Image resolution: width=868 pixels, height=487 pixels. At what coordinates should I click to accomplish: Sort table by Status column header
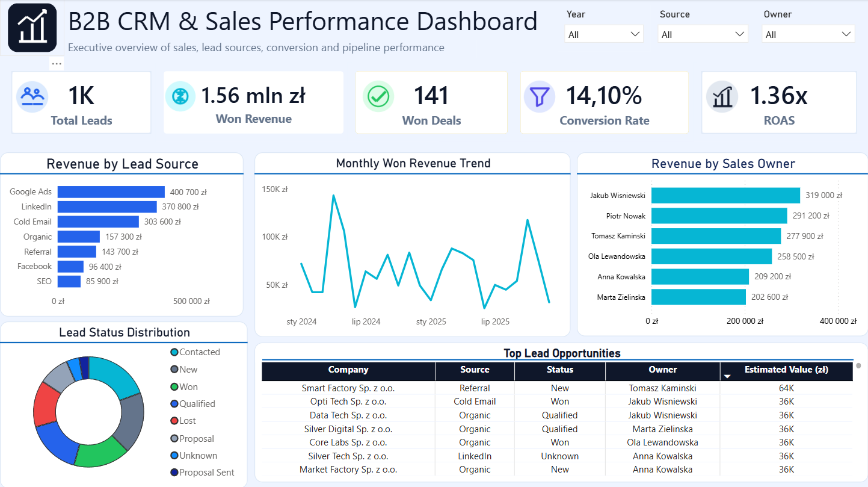point(560,370)
